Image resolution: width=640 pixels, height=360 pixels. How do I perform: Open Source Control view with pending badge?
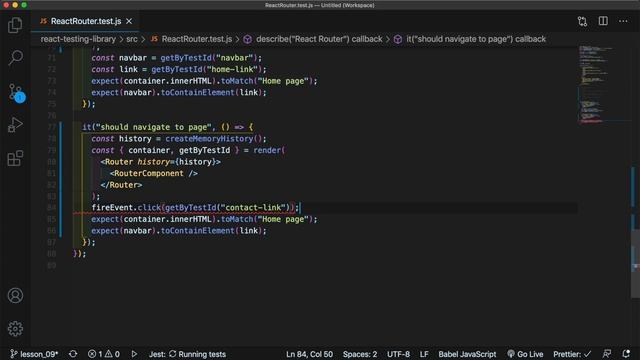click(x=16, y=93)
